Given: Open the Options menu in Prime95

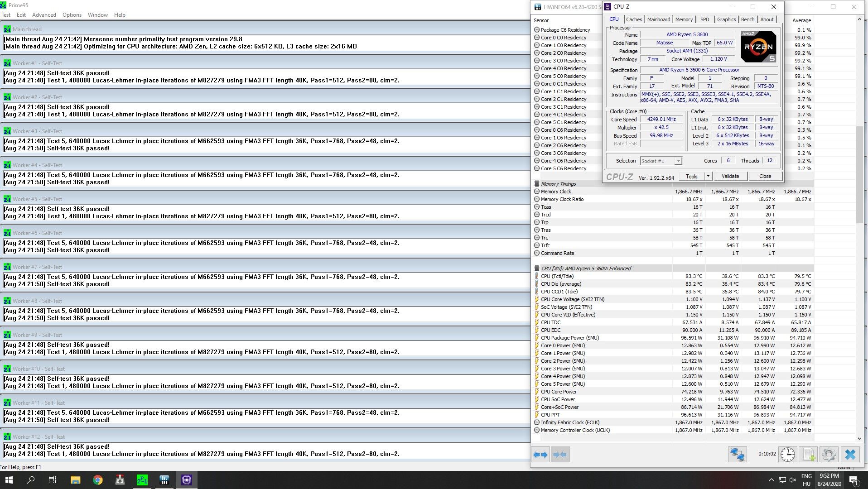Looking at the screenshot, I should pyautogui.click(x=72, y=15).
